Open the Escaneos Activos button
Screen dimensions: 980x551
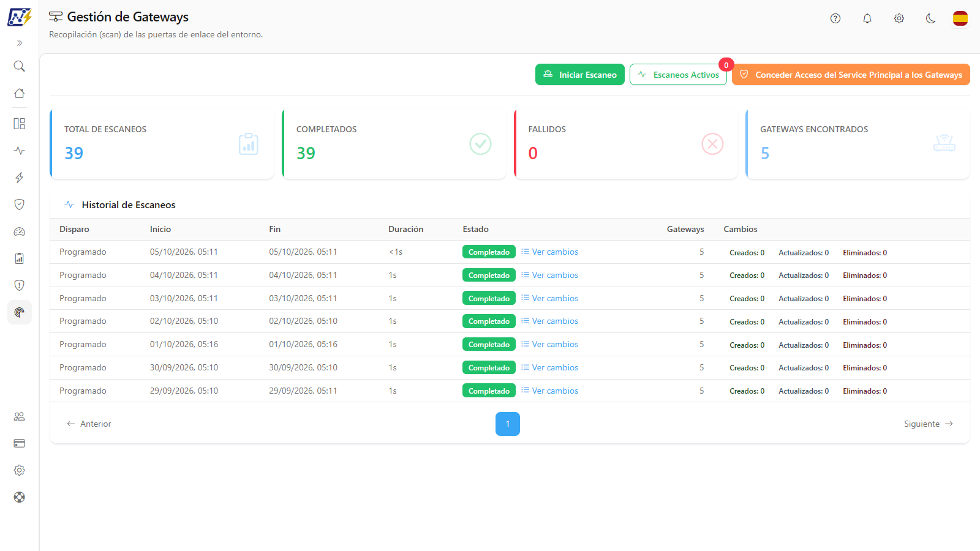coord(678,75)
